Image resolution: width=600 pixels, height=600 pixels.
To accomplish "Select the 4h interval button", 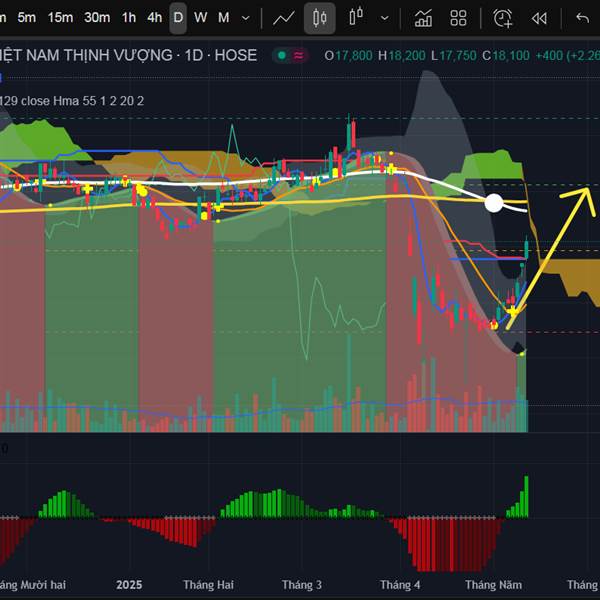I will click(154, 17).
